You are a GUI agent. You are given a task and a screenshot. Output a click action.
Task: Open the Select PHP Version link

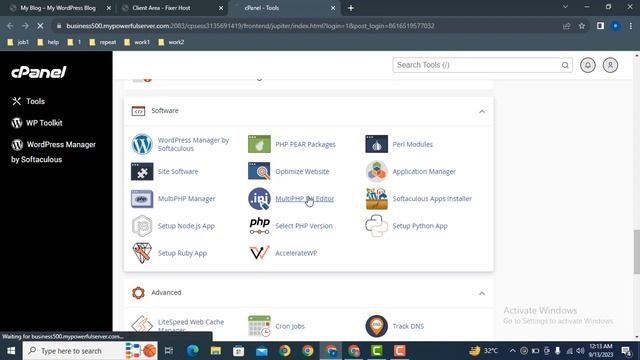[x=304, y=226]
